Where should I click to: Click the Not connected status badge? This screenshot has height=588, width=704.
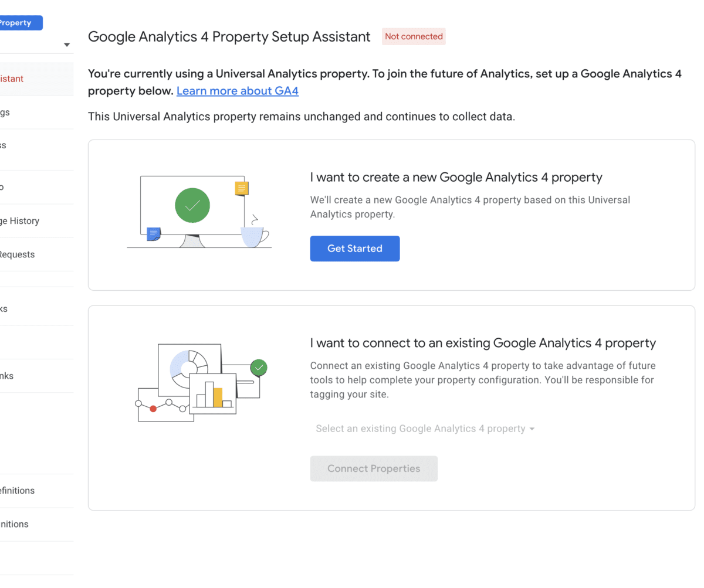point(414,36)
